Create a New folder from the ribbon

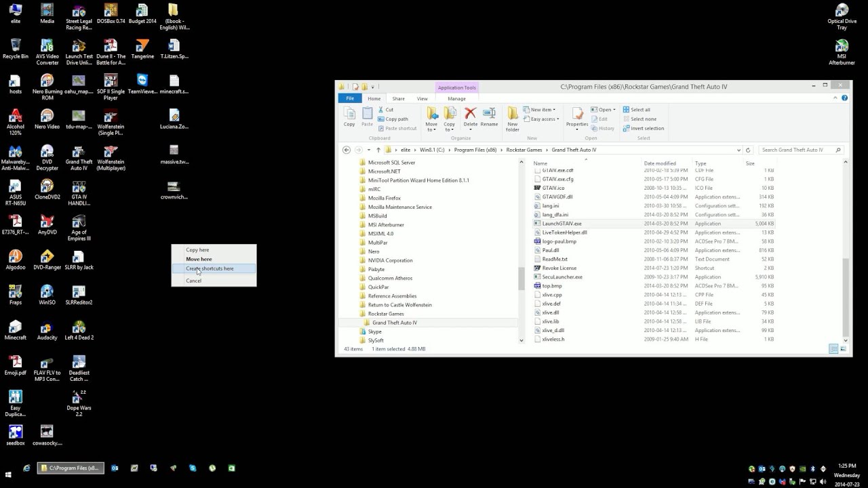click(513, 119)
